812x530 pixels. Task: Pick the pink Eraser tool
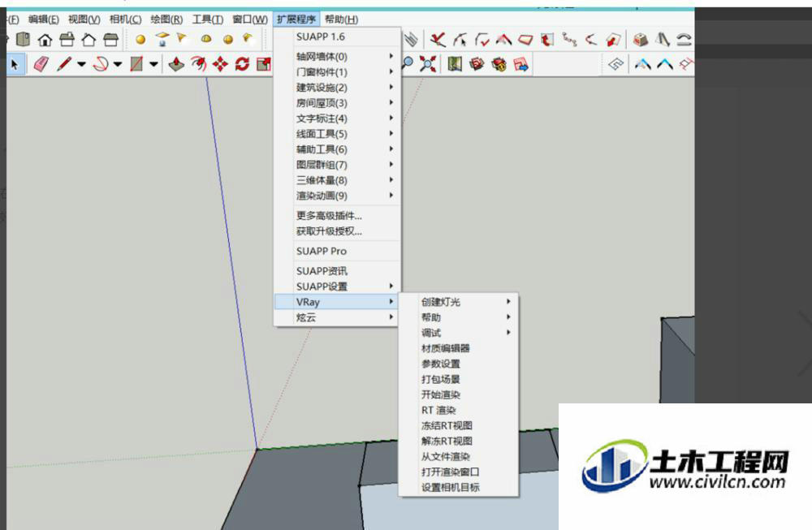tap(41, 64)
